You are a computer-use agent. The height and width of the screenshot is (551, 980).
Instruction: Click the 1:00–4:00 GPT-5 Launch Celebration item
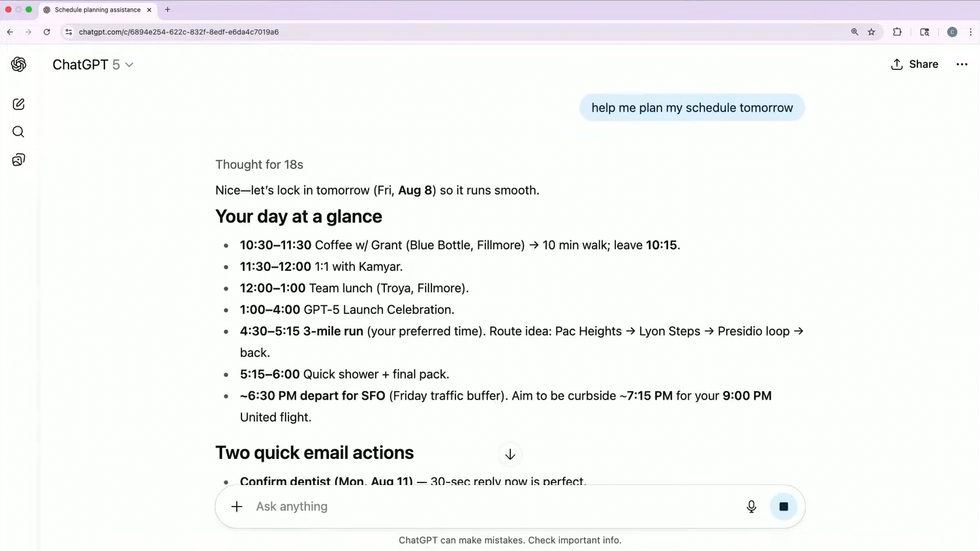(x=347, y=310)
